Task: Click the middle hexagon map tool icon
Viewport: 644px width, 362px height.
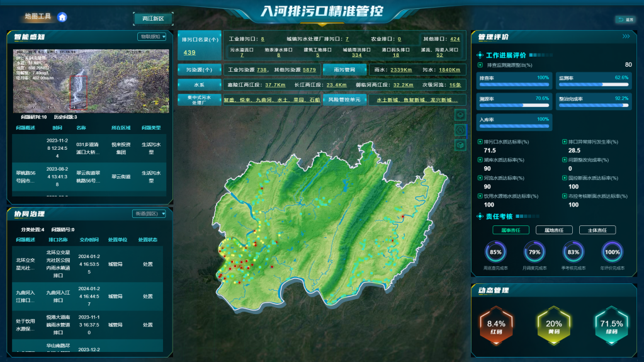Action: [x=460, y=130]
